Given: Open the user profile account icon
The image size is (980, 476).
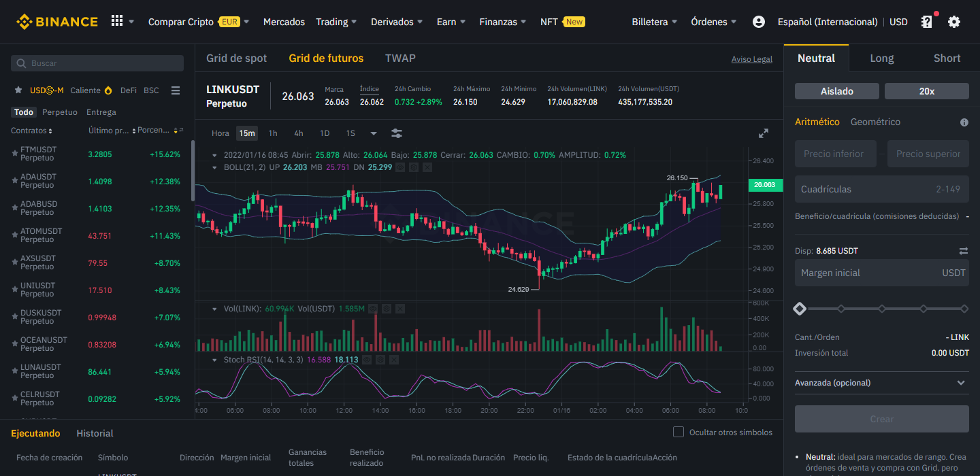Looking at the screenshot, I should (x=759, y=22).
